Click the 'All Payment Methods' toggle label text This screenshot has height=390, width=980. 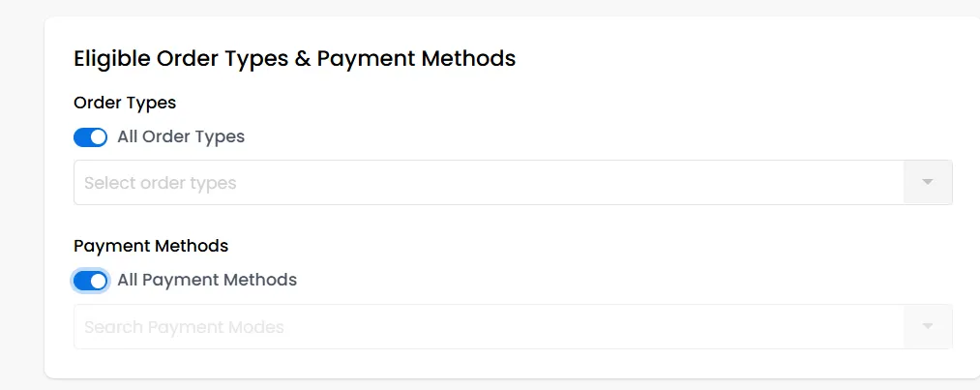[207, 280]
